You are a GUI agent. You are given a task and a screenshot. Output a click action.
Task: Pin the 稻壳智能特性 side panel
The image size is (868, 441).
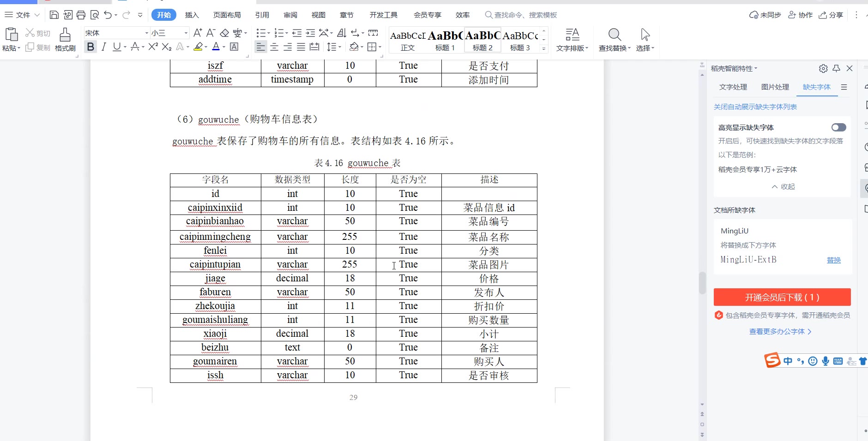point(836,68)
